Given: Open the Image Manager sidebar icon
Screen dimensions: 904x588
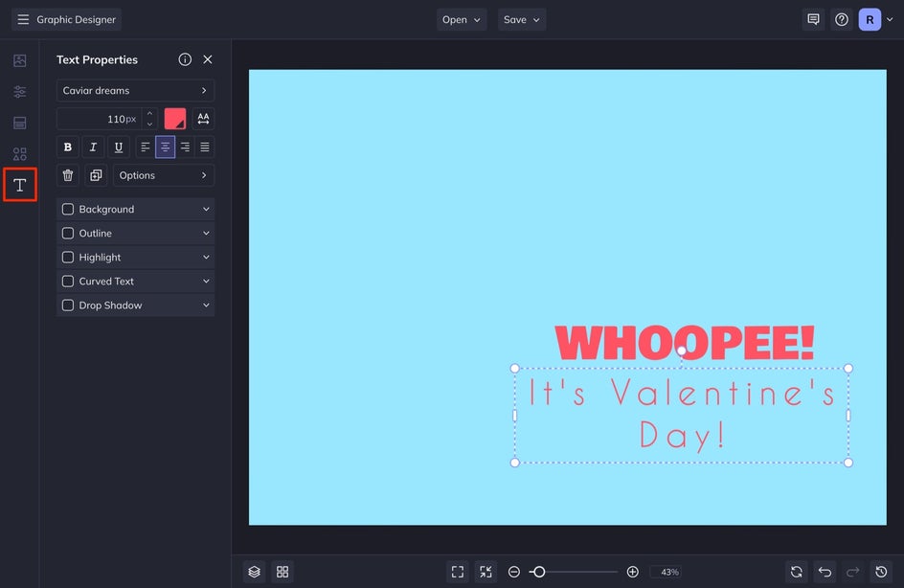Looking at the screenshot, I should pos(19,60).
